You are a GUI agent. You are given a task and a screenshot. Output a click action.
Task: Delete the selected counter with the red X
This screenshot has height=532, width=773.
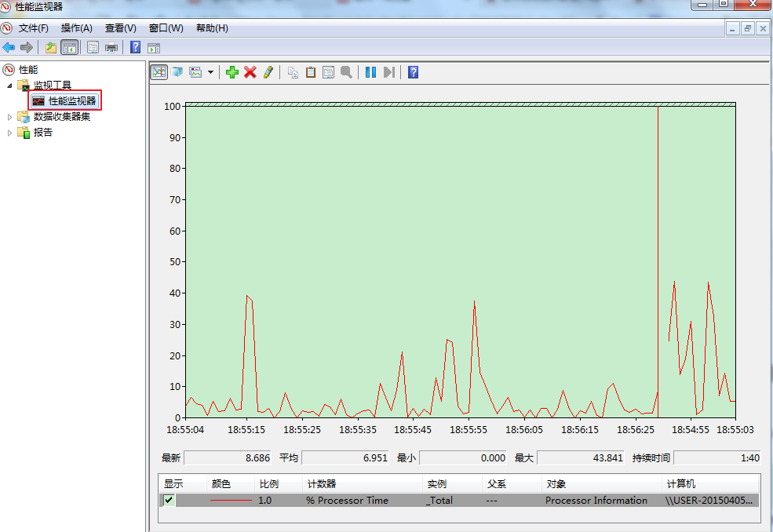250,72
